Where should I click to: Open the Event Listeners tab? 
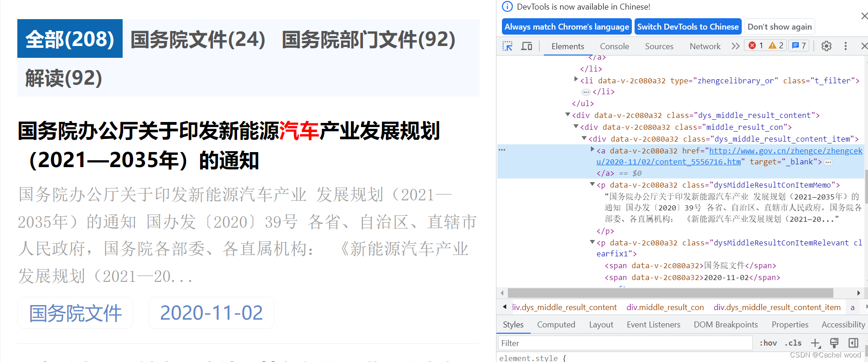coord(654,324)
